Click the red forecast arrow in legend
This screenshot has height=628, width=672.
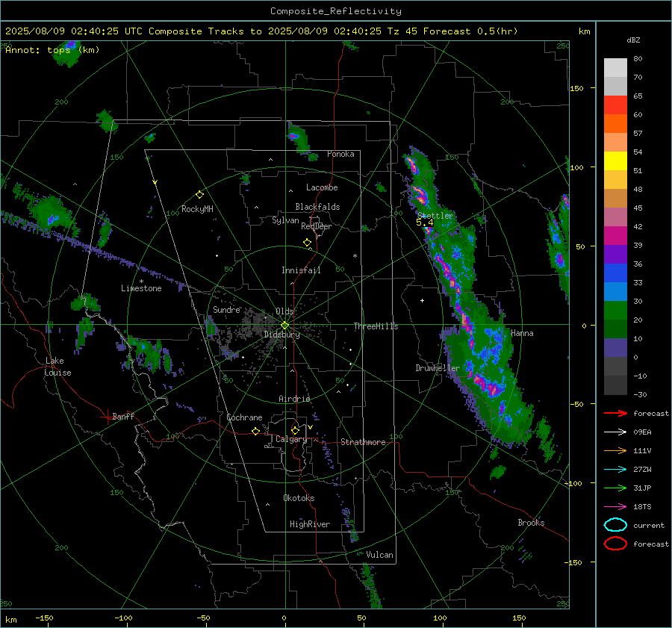click(x=615, y=413)
